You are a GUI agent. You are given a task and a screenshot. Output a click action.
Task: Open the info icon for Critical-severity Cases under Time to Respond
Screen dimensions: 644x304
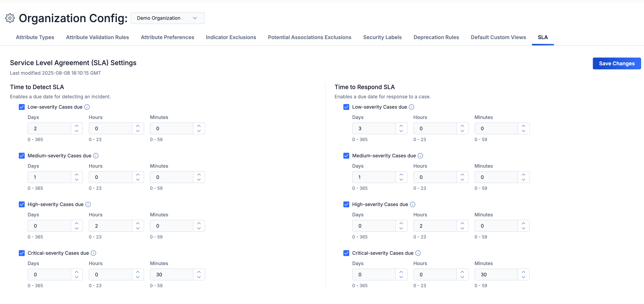coord(418,253)
